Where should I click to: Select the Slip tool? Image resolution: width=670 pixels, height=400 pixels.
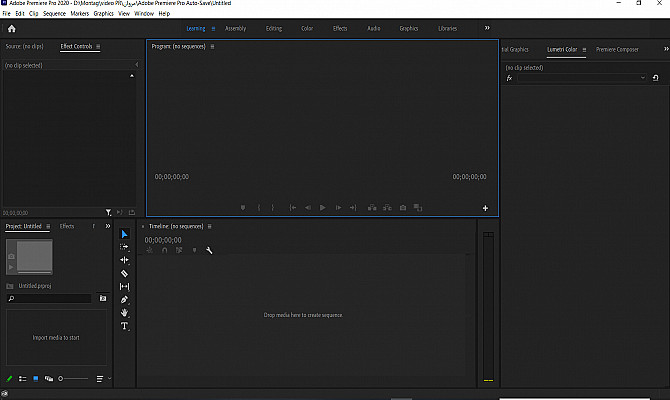pos(124,287)
